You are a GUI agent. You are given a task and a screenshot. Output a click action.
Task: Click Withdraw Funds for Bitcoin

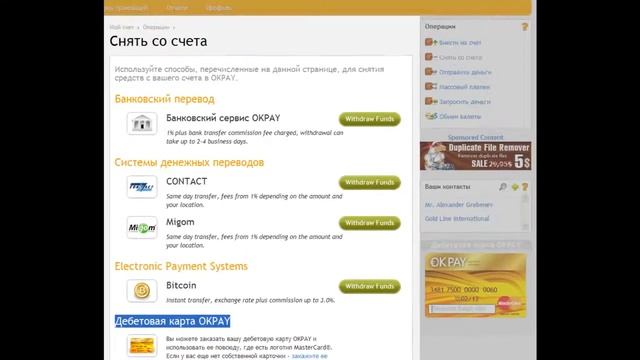pyautogui.click(x=369, y=286)
